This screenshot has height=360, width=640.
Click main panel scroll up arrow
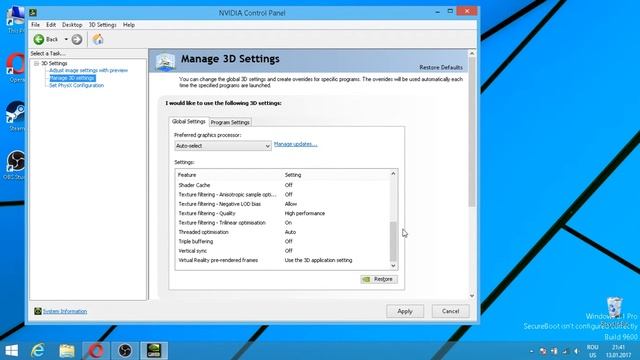click(x=472, y=53)
